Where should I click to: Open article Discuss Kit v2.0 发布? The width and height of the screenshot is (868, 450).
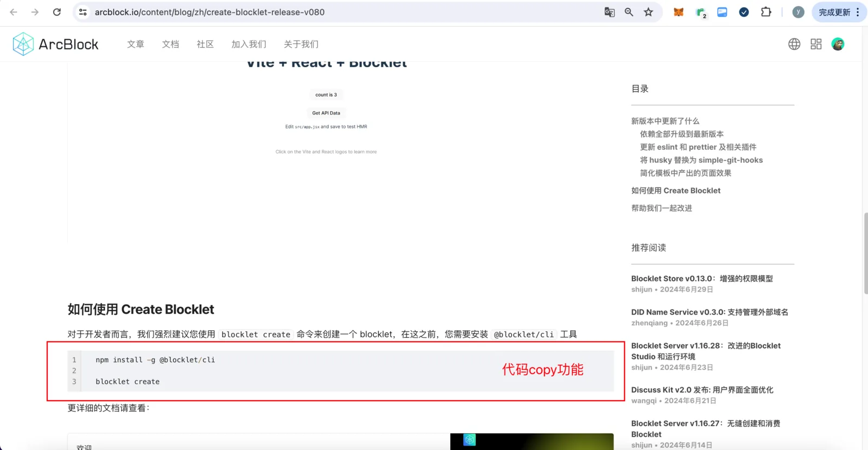(x=702, y=390)
